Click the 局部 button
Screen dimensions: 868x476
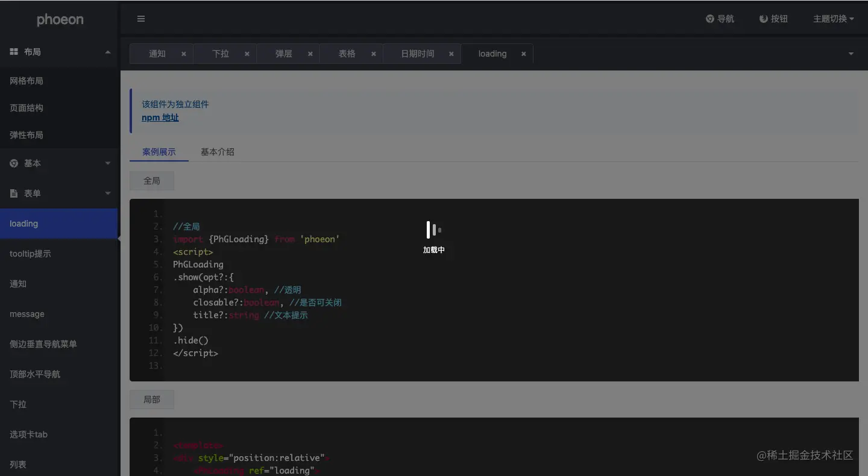(x=152, y=399)
